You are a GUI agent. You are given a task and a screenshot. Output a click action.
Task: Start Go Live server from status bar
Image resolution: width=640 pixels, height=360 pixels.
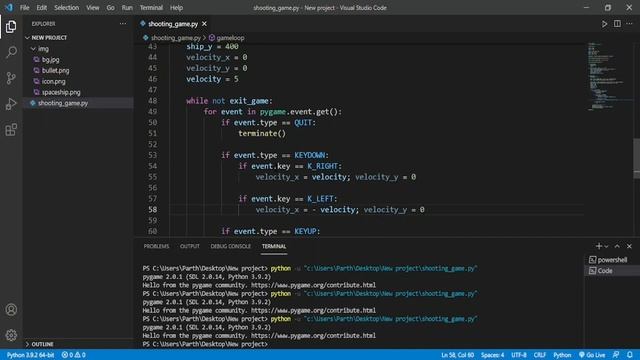click(x=592, y=355)
